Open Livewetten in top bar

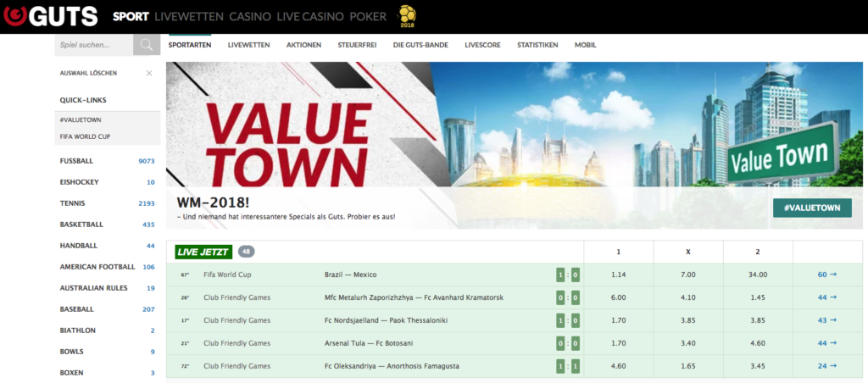[x=189, y=17]
